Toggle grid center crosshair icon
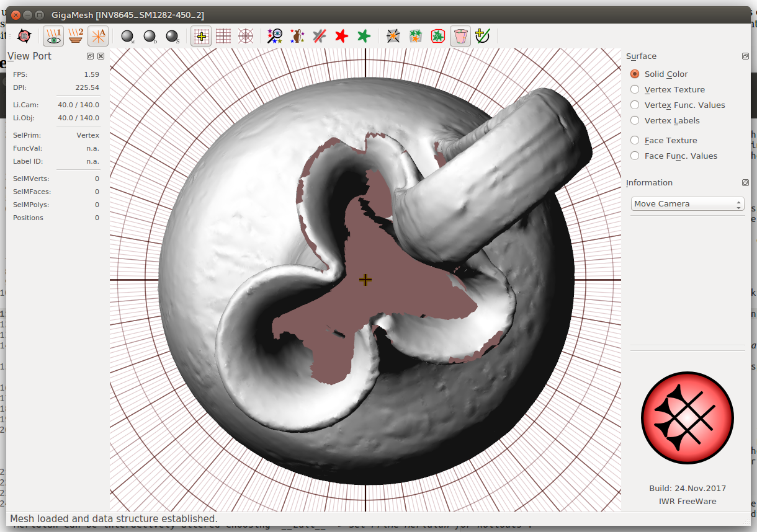The image size is (757, 532). [x=201, y=36]
